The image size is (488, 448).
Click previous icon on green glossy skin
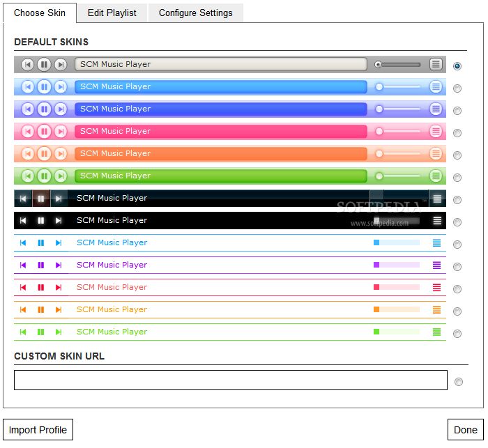[x=27, y=176]
